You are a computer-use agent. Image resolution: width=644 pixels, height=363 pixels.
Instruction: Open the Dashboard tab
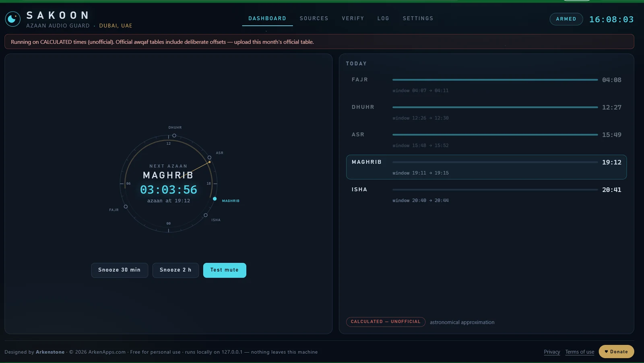(x=267, y=19)
